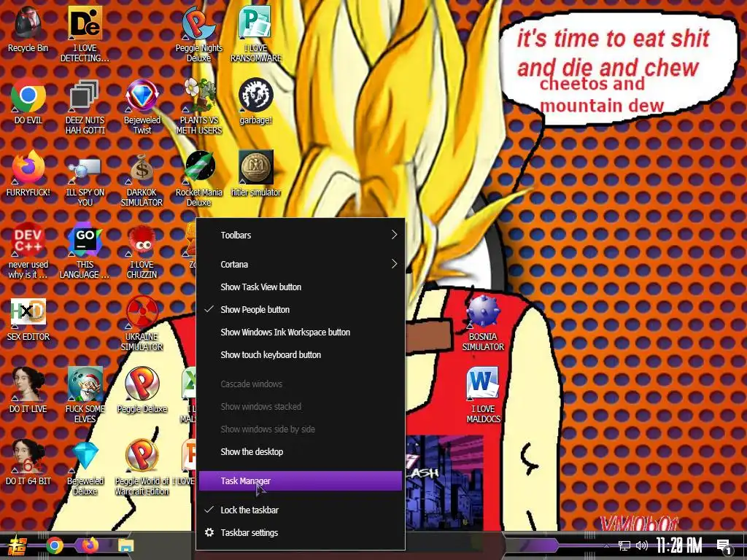Open Taskbar settings from menu
The width and height of the screenshot is (747, 560).
pyautogui.click(x=300, y=533)
